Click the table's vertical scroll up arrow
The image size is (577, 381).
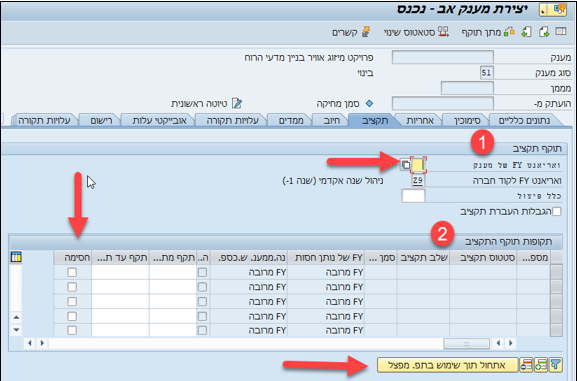pos(16,317)
